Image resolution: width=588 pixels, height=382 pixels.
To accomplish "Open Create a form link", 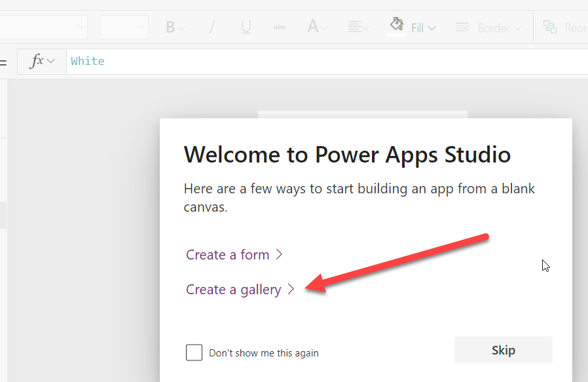I will click(x=229, y=255).
